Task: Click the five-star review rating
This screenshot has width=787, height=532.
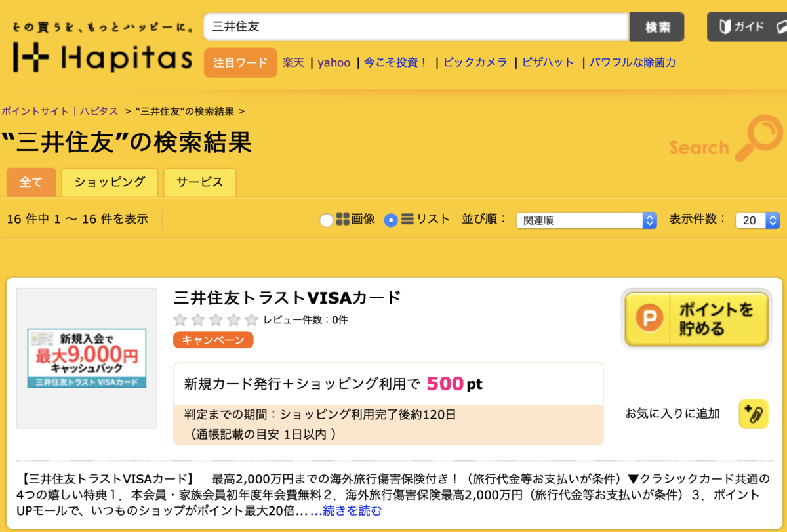Action: pos(216,320)
